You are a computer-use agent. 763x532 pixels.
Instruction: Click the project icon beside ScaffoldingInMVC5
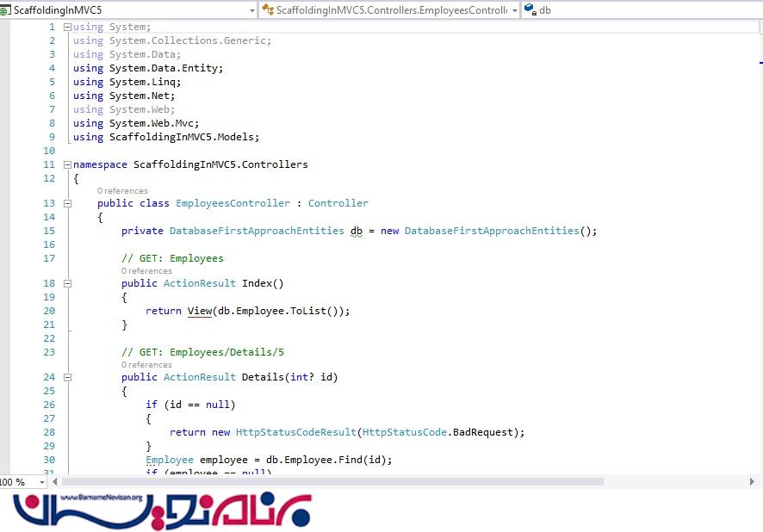coord(5,10)
